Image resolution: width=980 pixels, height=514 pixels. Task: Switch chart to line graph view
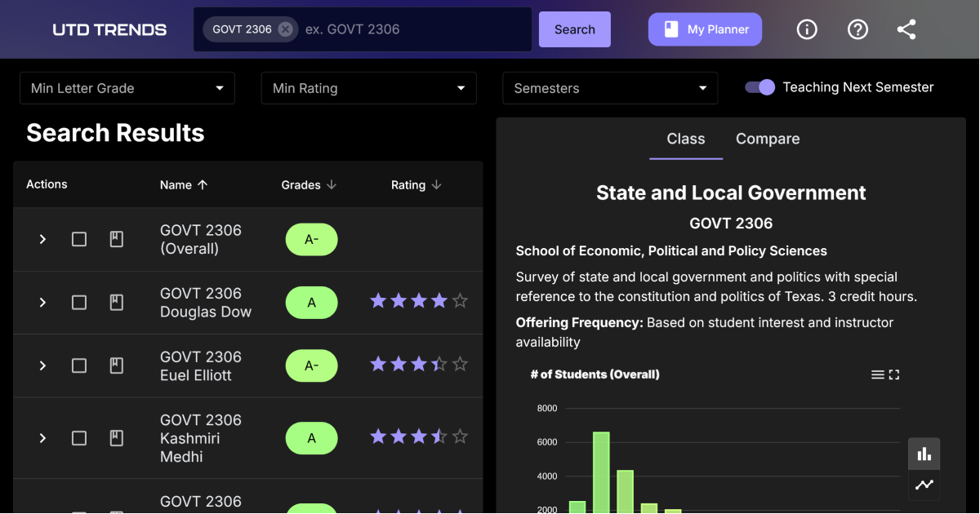coord(924,485)
